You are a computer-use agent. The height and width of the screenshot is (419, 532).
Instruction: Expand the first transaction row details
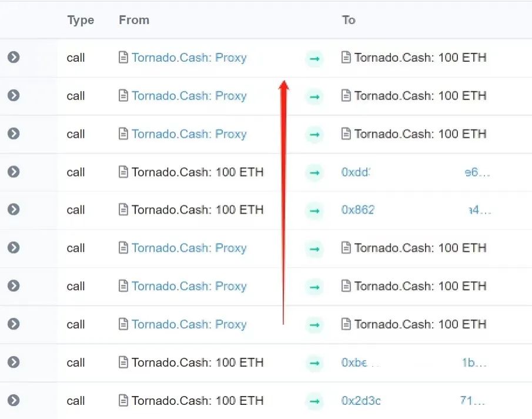pos(13,58)
